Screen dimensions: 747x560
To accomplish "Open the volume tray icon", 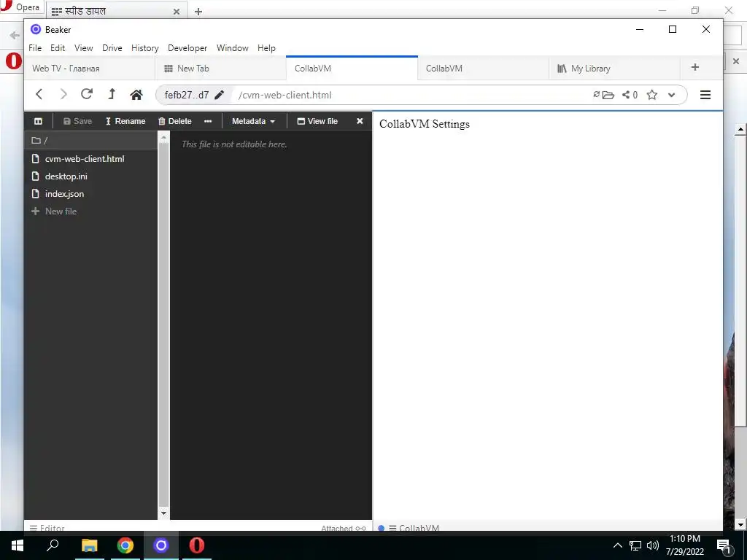I will tap(653, 545).
